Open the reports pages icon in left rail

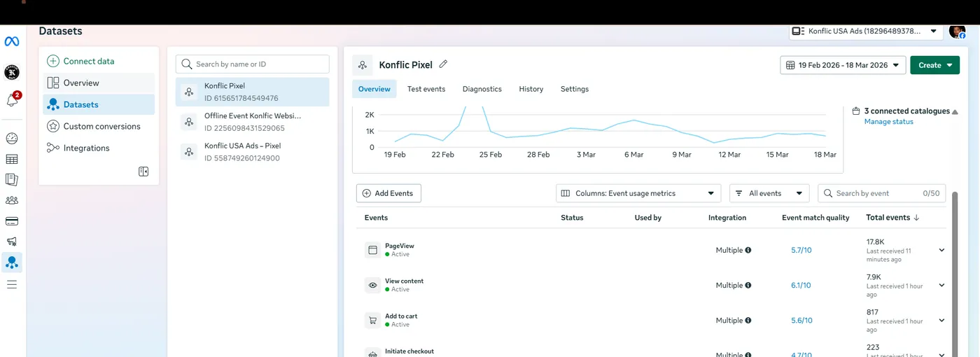point(12,180)
